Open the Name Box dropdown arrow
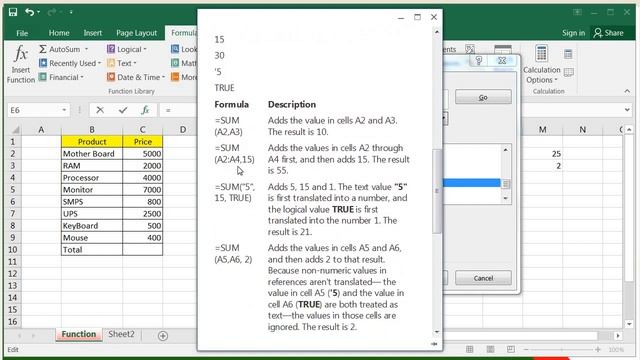The height and width of the screenshot is (360, 640). pyautogui.click(x=64, y=110)
